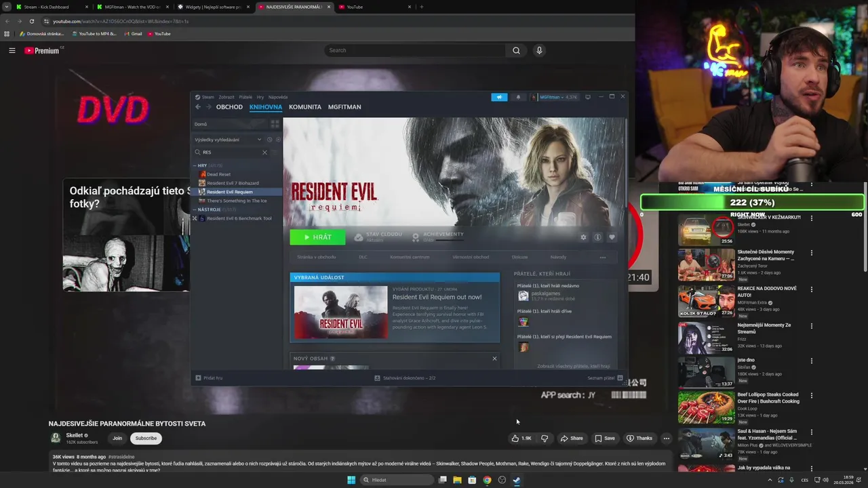The image size is (868, 488).
Task: Open game settings gear for Resident Evil Requiem
Action: pyautogui.click(x=583, y=237)
